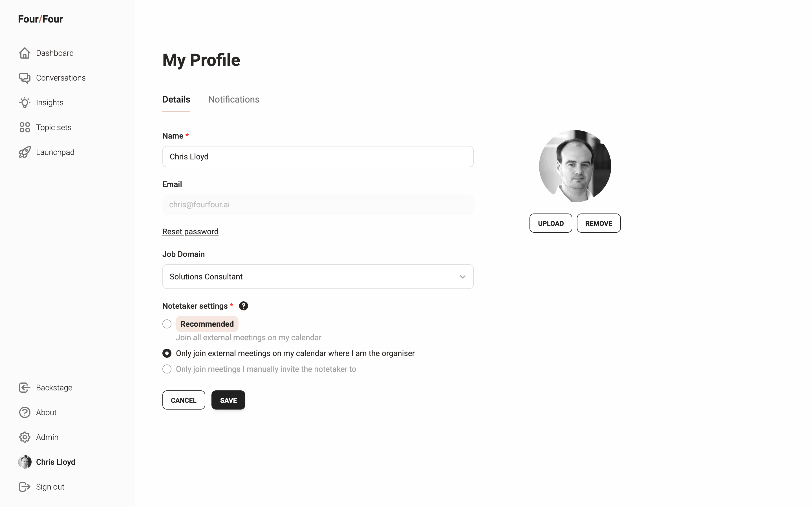This screenshot has height=507, width=812.
Task: Switch to the Notifications tab
Action: tap(234, 100)
